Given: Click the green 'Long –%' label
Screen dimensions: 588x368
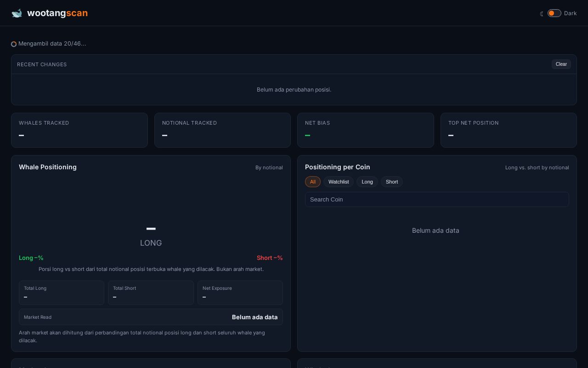Looking at the screenshot, I should click(x=31, y=258).
